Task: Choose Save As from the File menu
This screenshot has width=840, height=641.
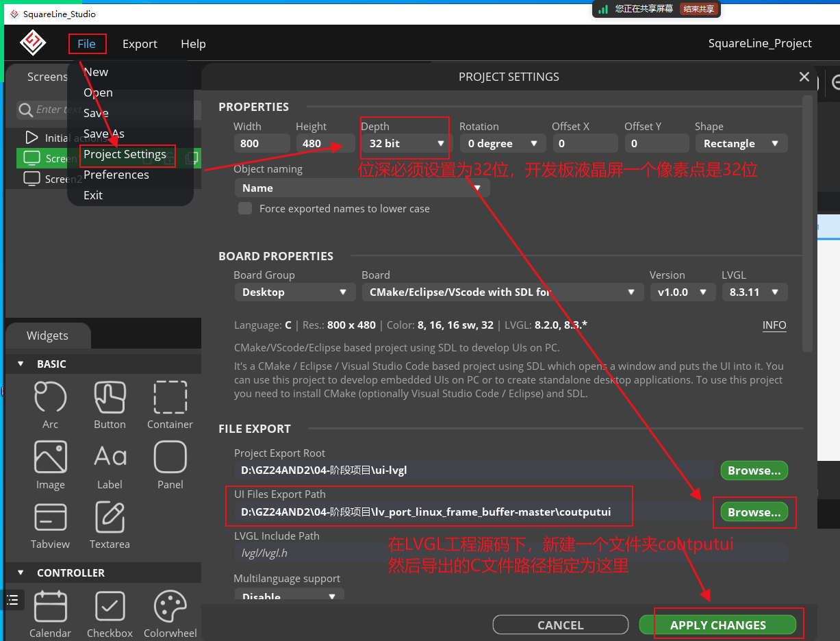Action: pyautogui.click(x=104, y=134)
